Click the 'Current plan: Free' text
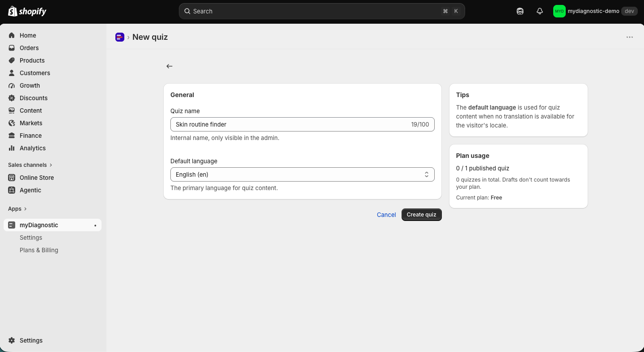This screenshot has width=644, height=352. pyautogui.click(x=479, y=198)
